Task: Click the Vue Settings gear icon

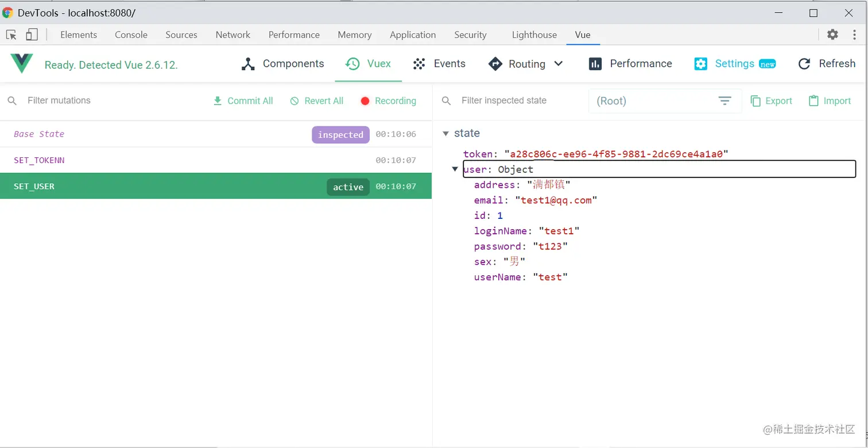Action: point(700,64)
